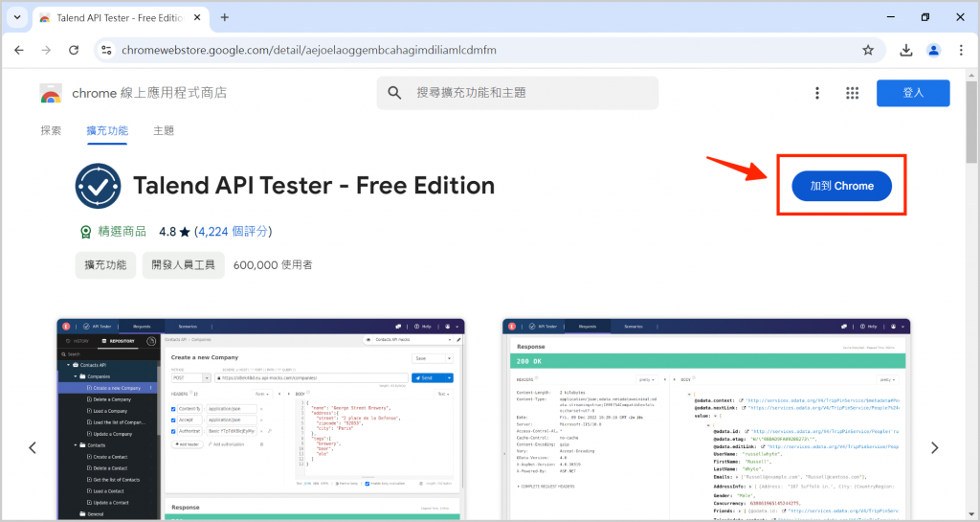
Task: Switch to the 探索 tab
Action: click(x=52, y=130)
